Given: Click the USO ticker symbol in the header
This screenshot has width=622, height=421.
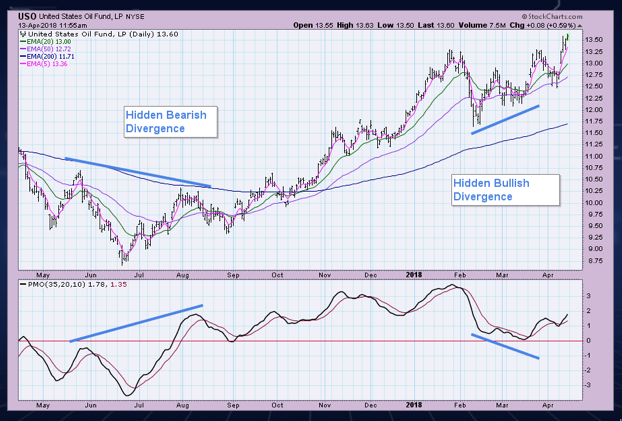Looking at the screenshot, I should [28, 17].
